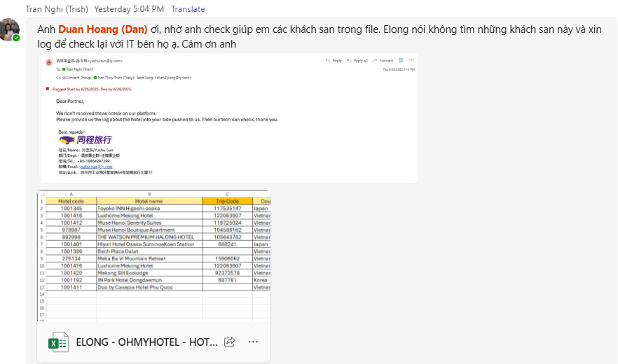Click the more options dots in email header
618x364 pixels.
(x=411, y=60)
